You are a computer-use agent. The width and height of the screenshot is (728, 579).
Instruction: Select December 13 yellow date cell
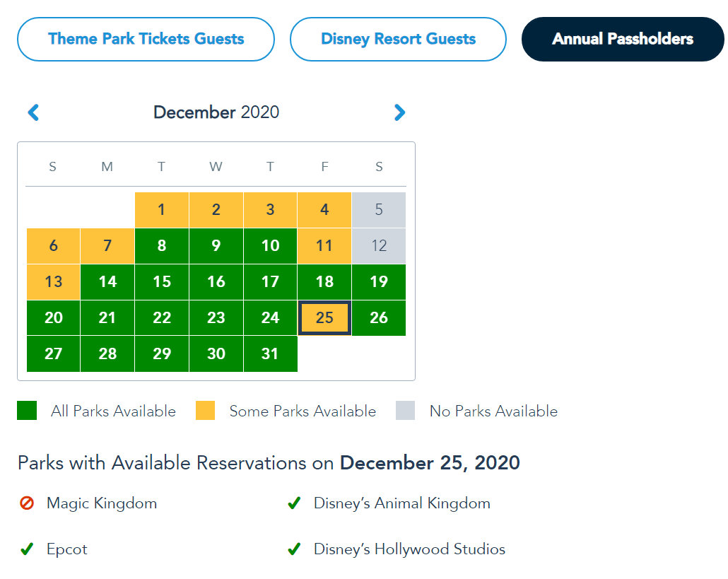54,282
